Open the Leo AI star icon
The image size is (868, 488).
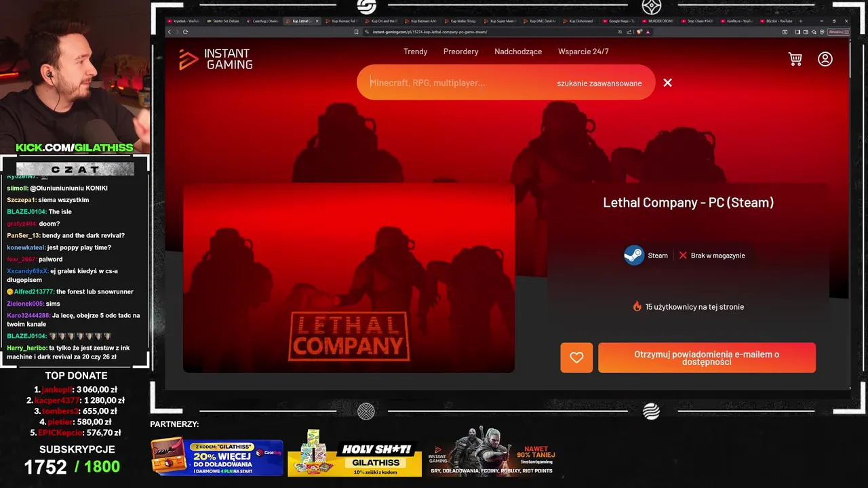point(814,32)
